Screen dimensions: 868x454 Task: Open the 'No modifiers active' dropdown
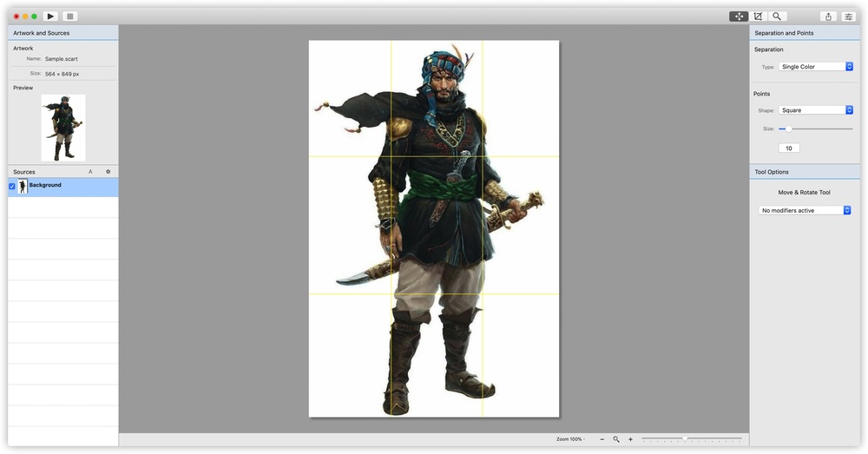805,210
